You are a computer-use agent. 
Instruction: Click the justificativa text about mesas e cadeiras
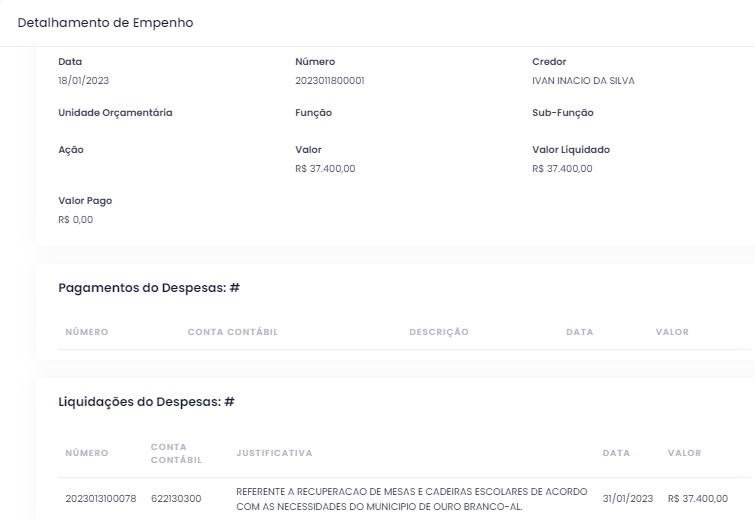[x=411, y=499]
